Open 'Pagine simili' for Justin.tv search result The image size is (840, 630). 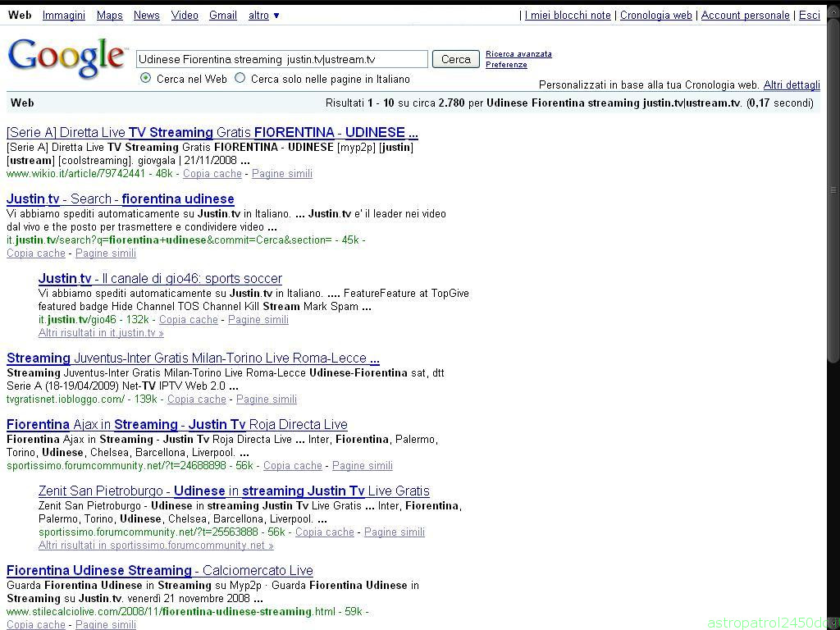pos(106,253)
